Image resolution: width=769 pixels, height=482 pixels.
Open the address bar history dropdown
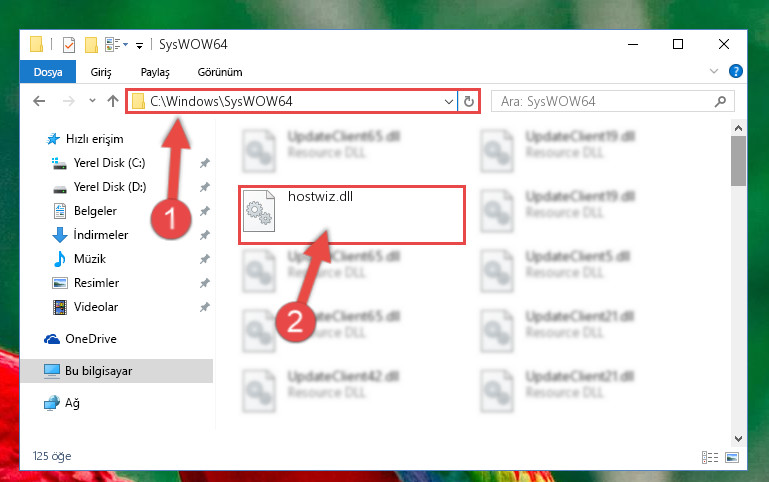tap(448, 101)
